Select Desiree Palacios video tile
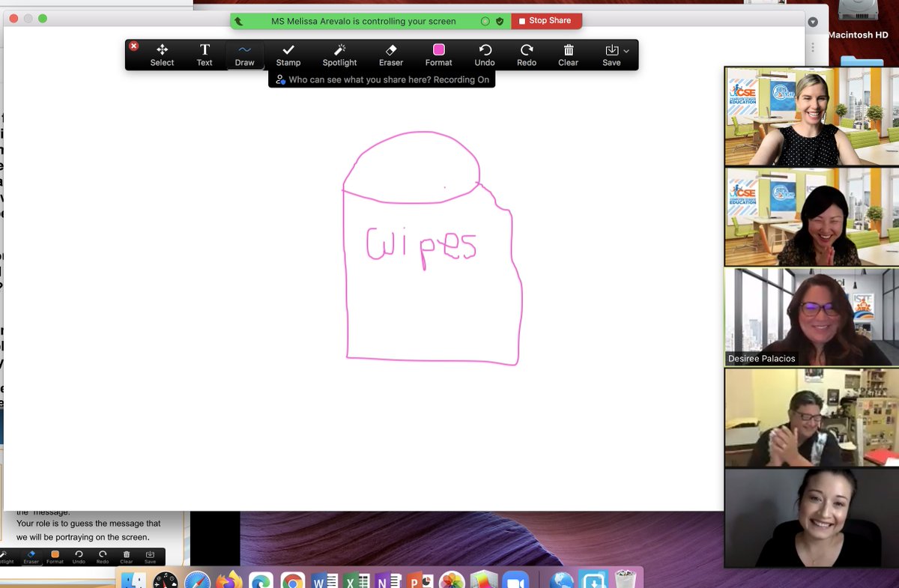899x588 pixels. (x=812, y=317)
